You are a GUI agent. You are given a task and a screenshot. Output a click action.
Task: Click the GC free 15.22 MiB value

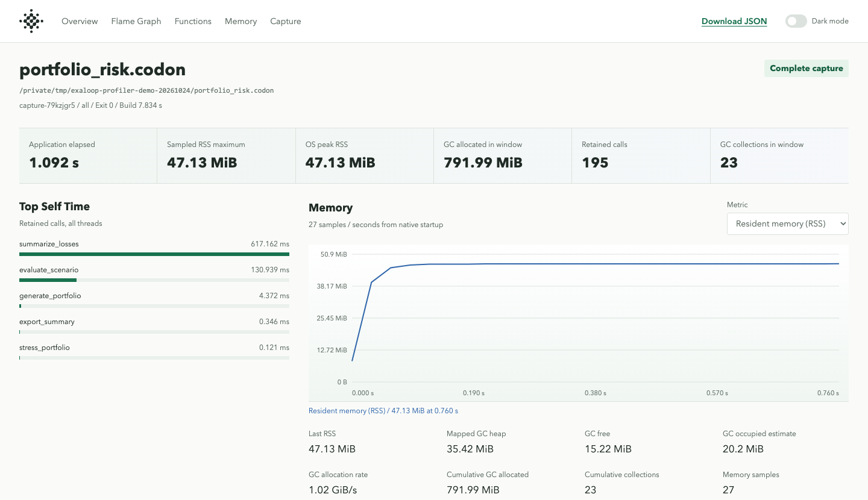pos(608,449)
